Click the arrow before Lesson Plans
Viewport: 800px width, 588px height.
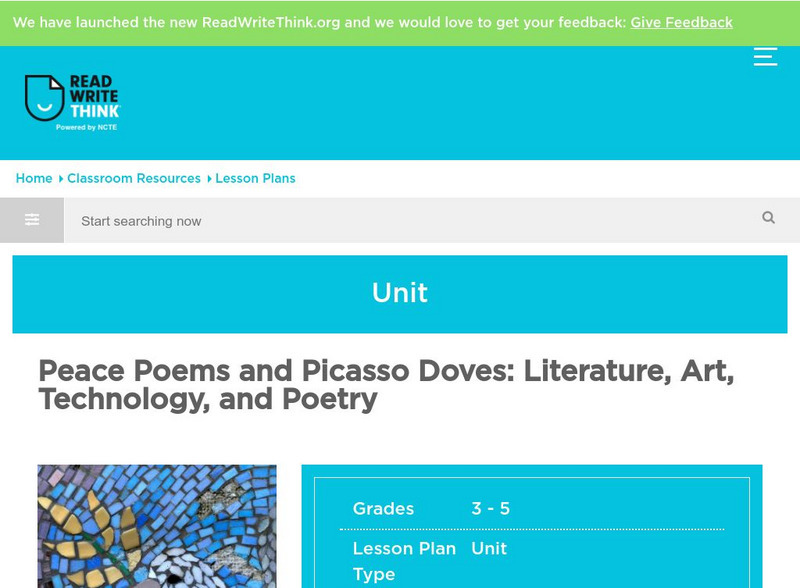tap(209, 179)
